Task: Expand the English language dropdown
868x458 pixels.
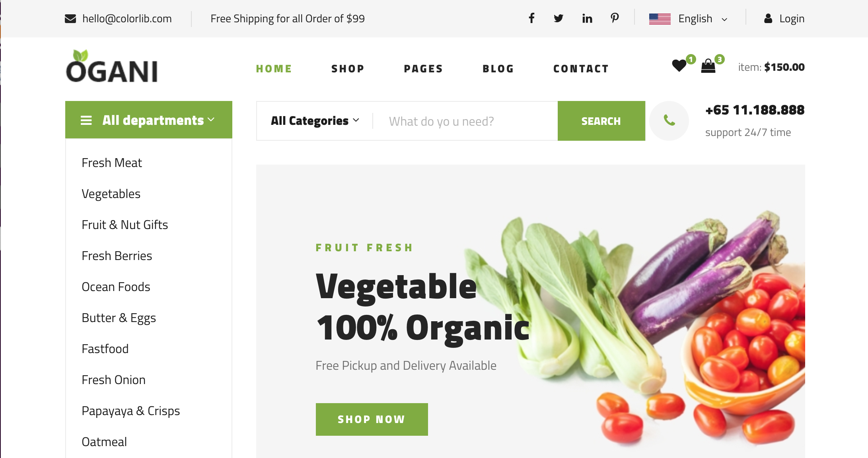Action: (689, 19)
